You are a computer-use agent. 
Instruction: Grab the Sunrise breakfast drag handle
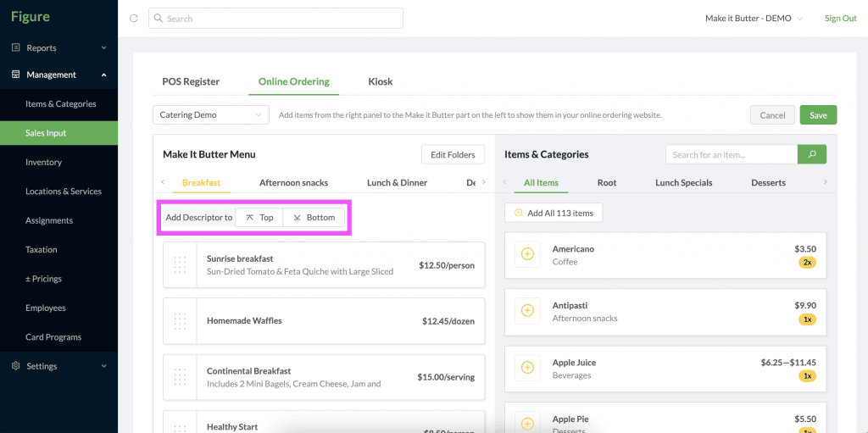(x=180, y=264)
